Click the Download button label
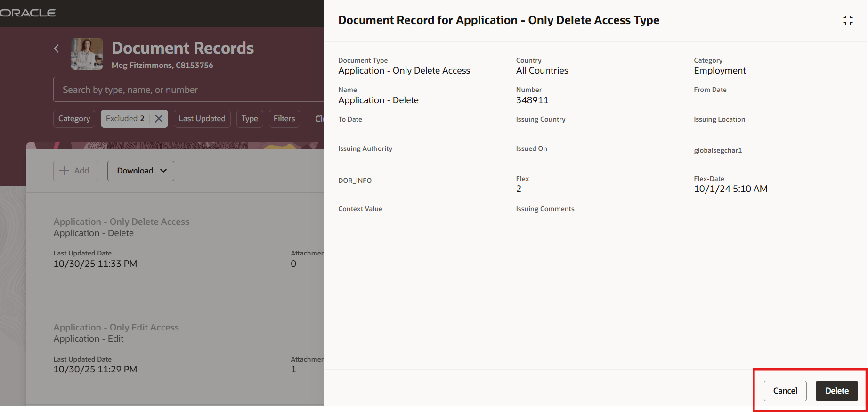 pyautogui.click(x=135, y=171)
